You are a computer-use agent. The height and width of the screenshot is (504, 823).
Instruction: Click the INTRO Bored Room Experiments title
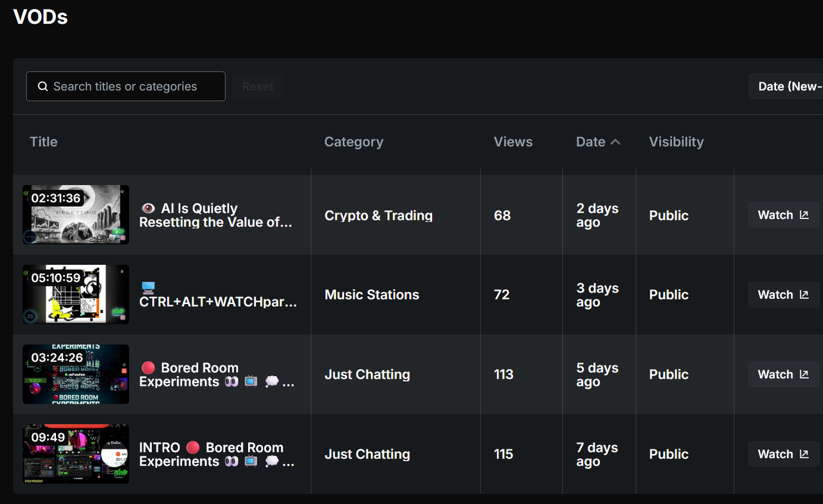[217, 455]
